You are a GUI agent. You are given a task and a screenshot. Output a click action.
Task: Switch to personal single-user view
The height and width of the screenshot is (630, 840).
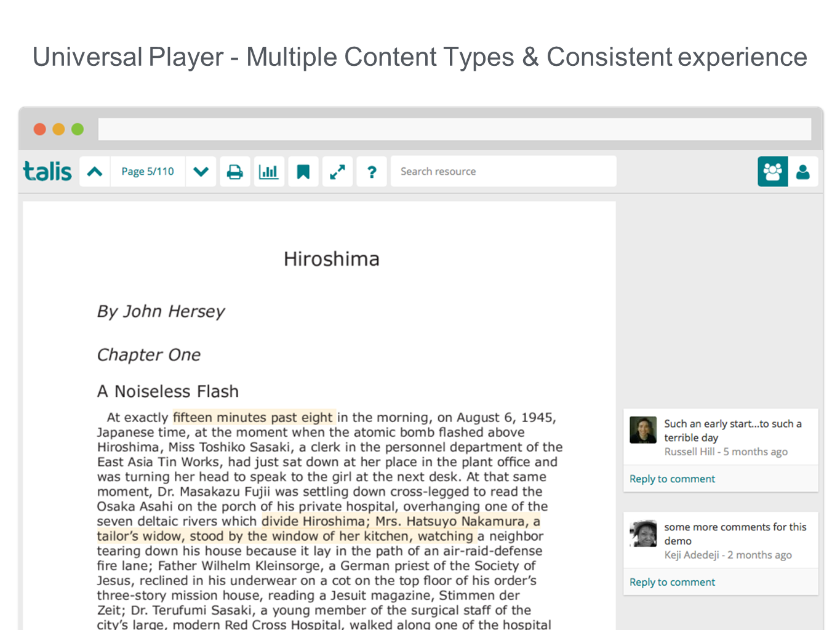[802, 172]
